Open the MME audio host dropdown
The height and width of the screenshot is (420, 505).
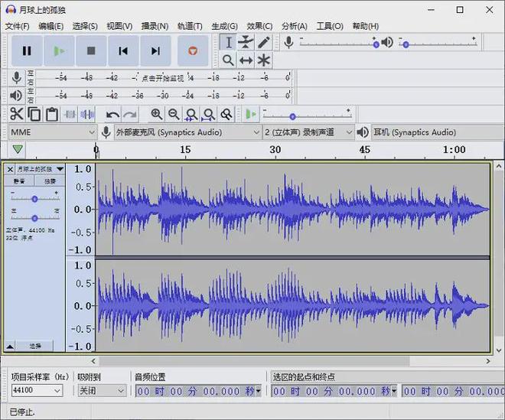(52, 132)
